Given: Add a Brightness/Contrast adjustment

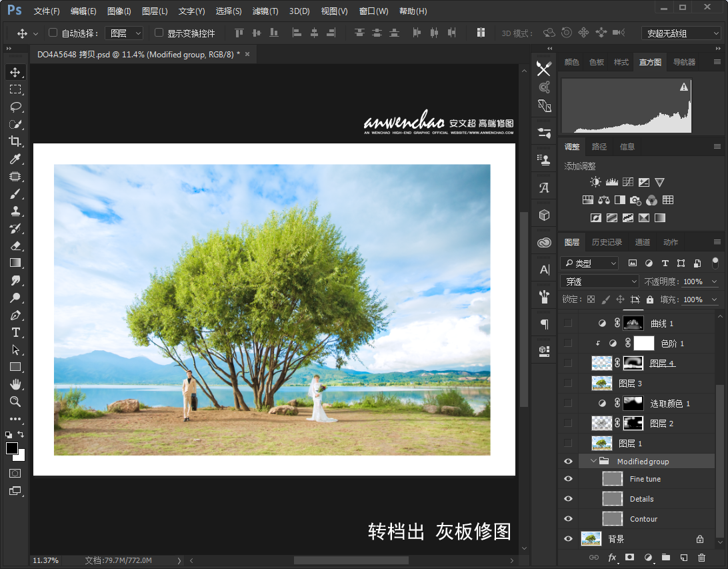Looking at the screenshot, I should pyautogui.click(x=595, y=182).
